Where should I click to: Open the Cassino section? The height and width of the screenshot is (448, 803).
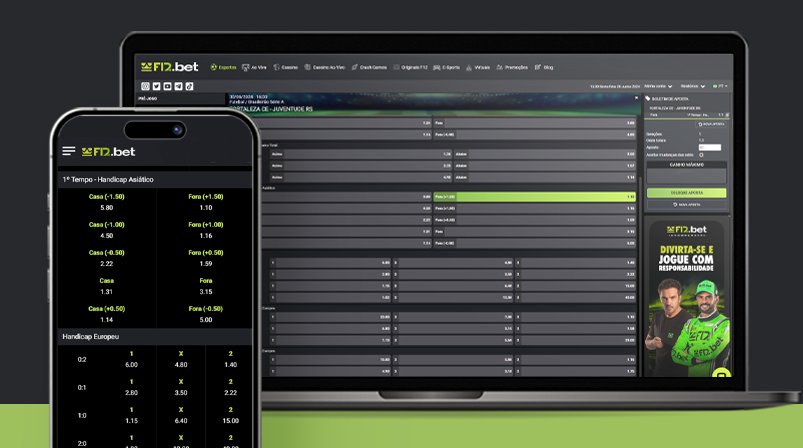285,67
